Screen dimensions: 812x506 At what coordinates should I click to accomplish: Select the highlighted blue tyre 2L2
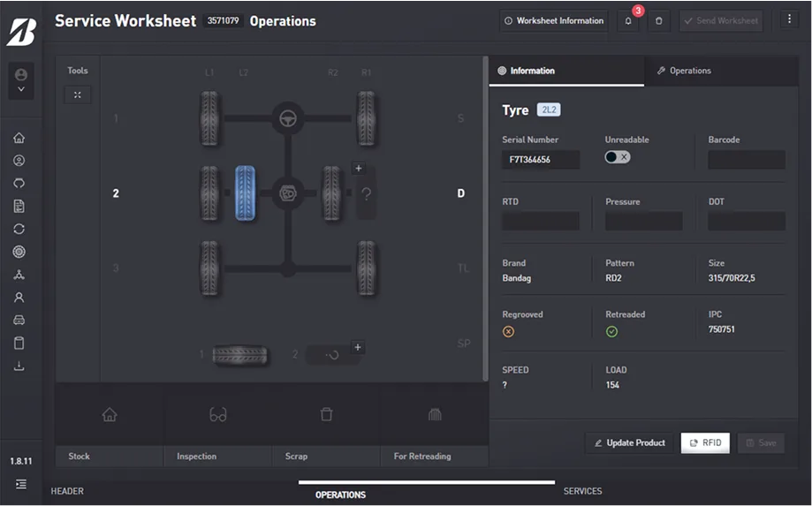tap(245, 193)
